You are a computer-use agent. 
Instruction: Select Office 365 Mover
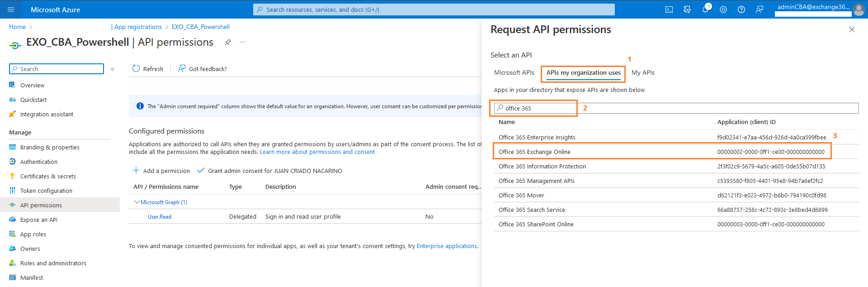[676, 195]
